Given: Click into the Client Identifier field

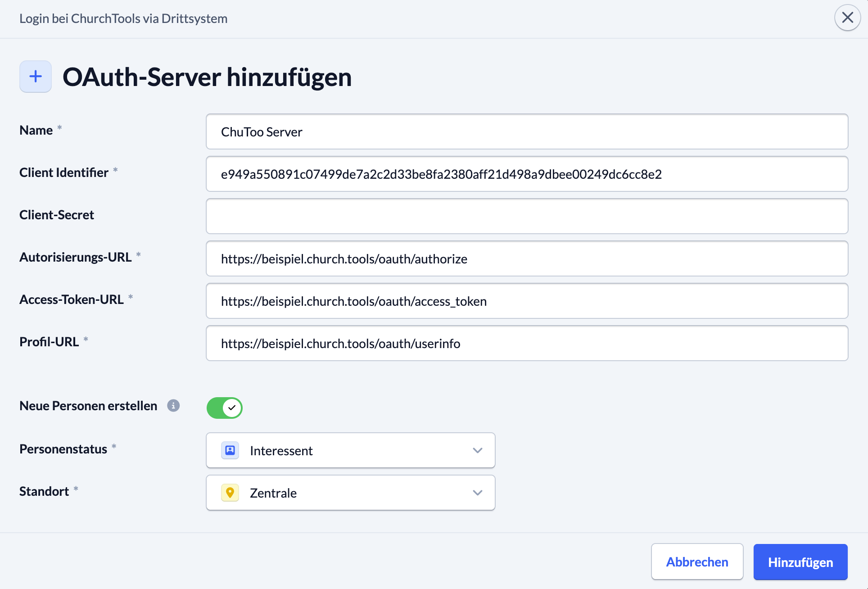Looking at the screenshot, I should (x=527, y=174).
